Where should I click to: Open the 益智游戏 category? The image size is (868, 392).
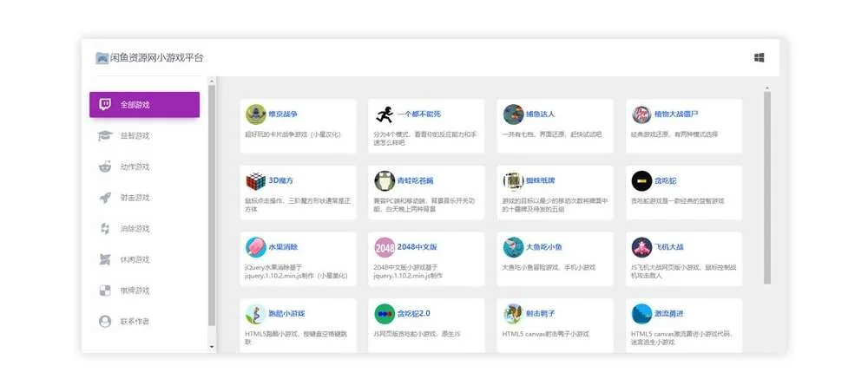(135, 136)
